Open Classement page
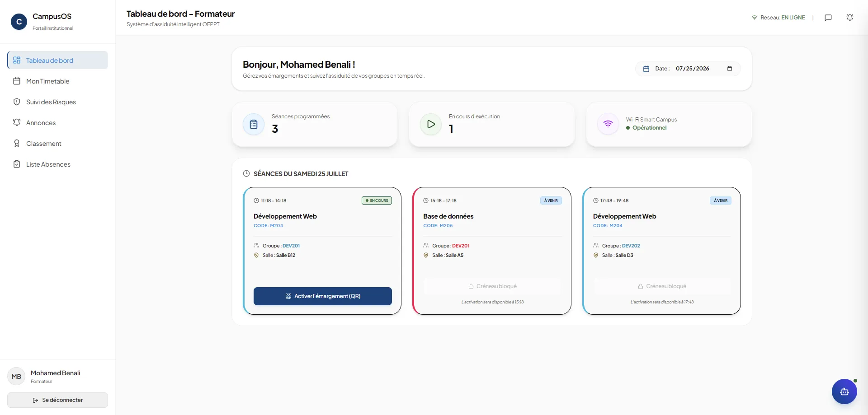This screenshot has height=415, width=868. pyautogui.click(x=57, y=144)
